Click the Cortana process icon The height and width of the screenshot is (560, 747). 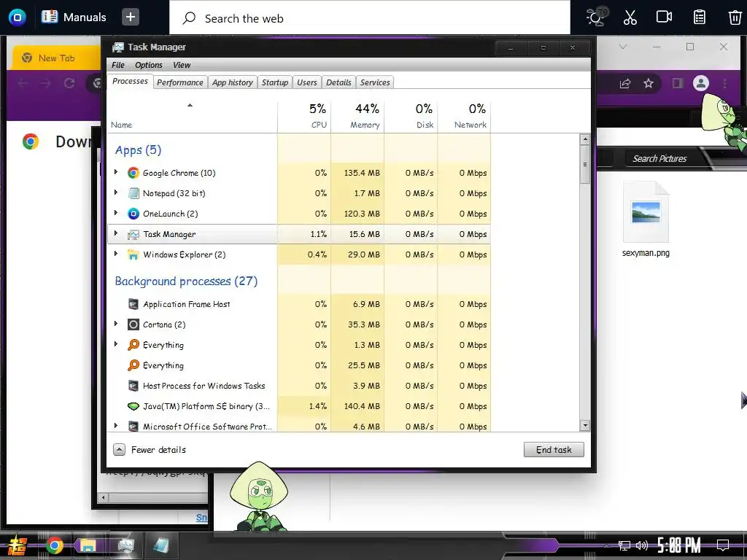click(133, 324)
